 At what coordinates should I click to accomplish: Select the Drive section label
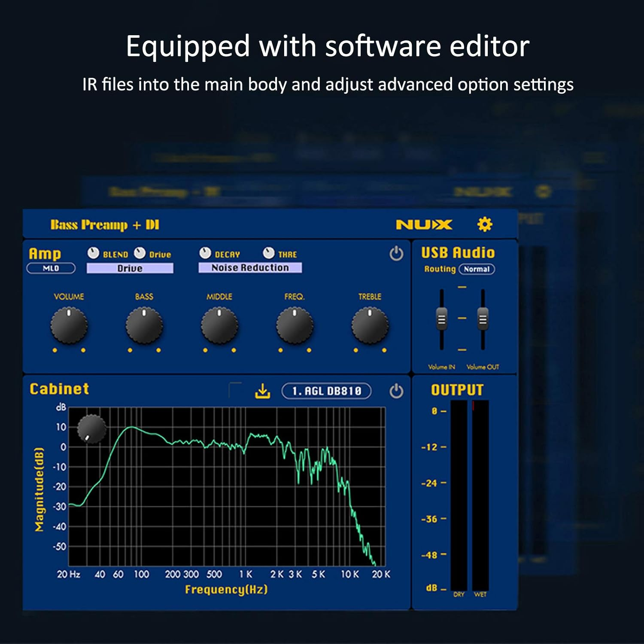130,268
